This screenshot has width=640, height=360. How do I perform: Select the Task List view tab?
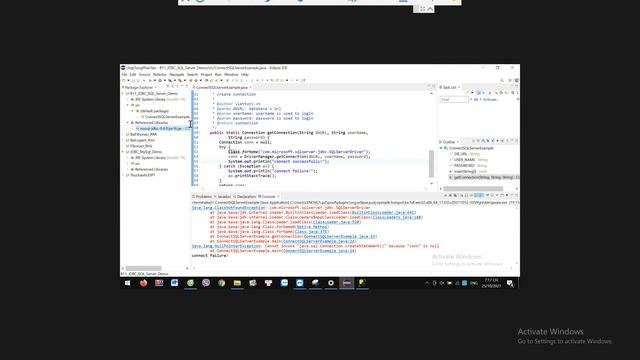(449, 87)
